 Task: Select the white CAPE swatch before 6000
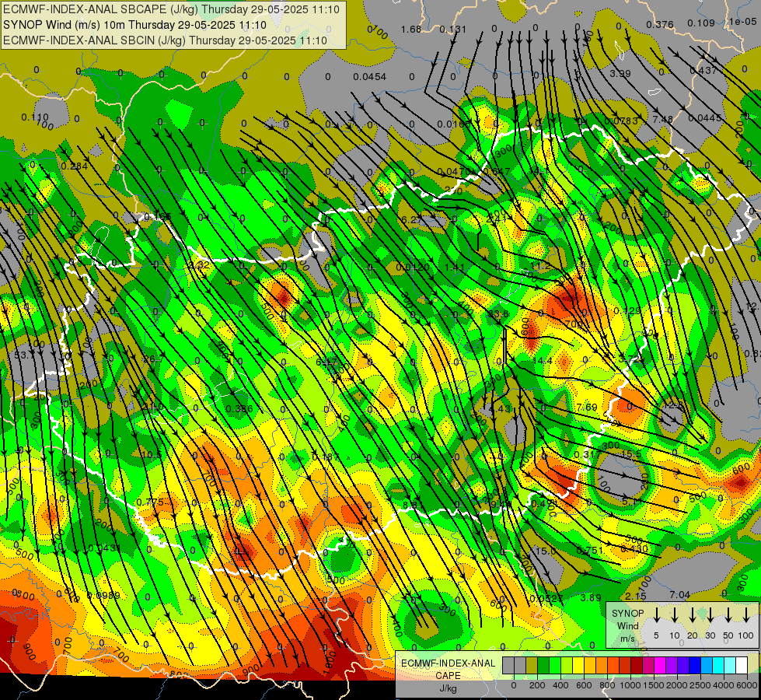(741, 665)
